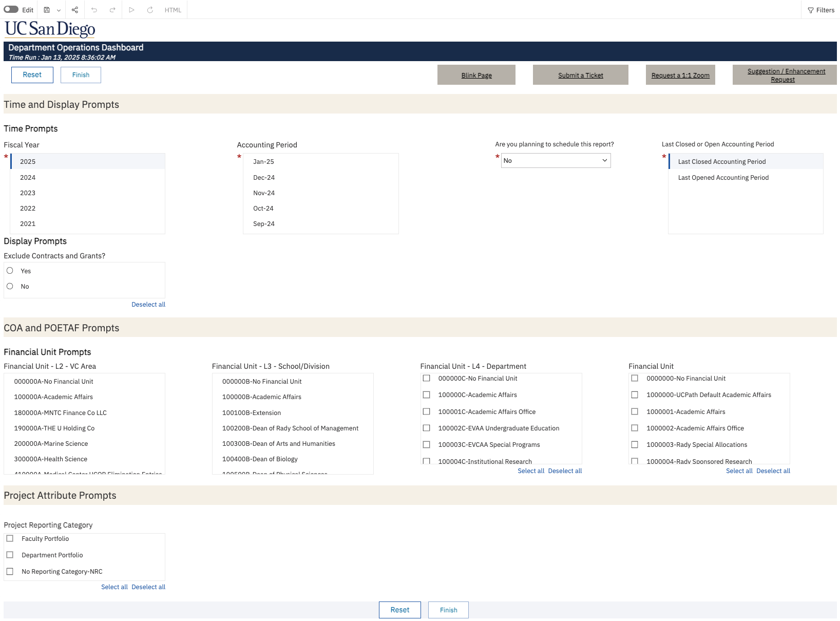Viewport: 840px width, 621px height.
Task: Click the Redo arrow icon
Action: pos(112,10)
